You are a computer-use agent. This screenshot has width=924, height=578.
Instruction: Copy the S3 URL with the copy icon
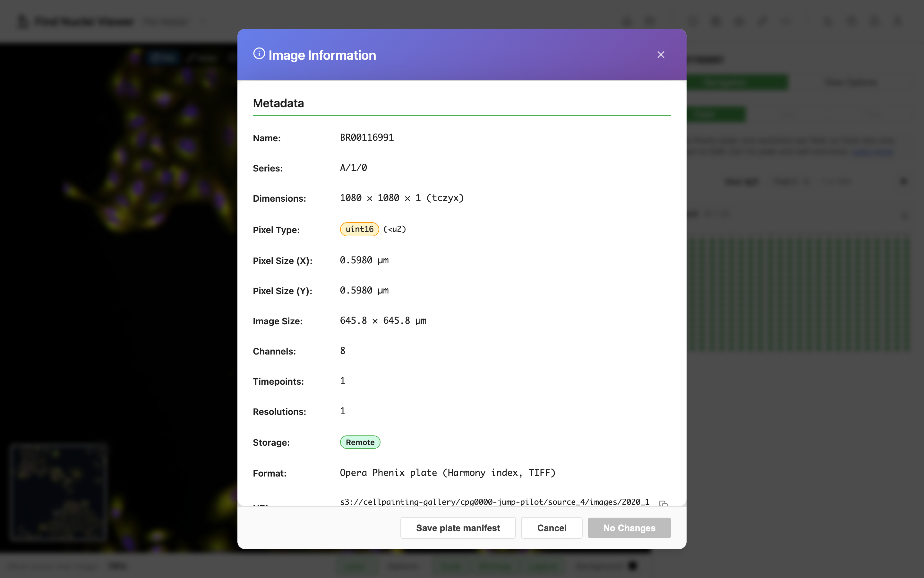[663, 504]
